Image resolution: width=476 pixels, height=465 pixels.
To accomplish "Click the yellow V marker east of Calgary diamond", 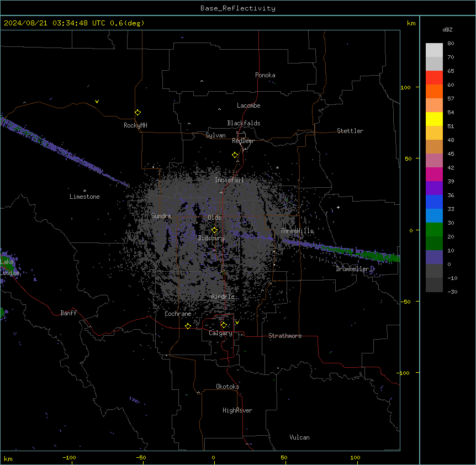I will point(237,323).
